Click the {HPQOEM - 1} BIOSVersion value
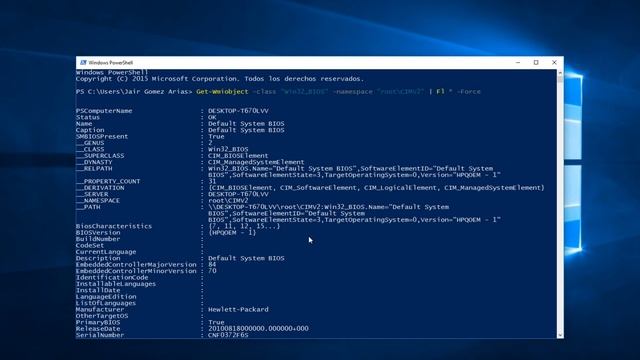 pos(232,233)
